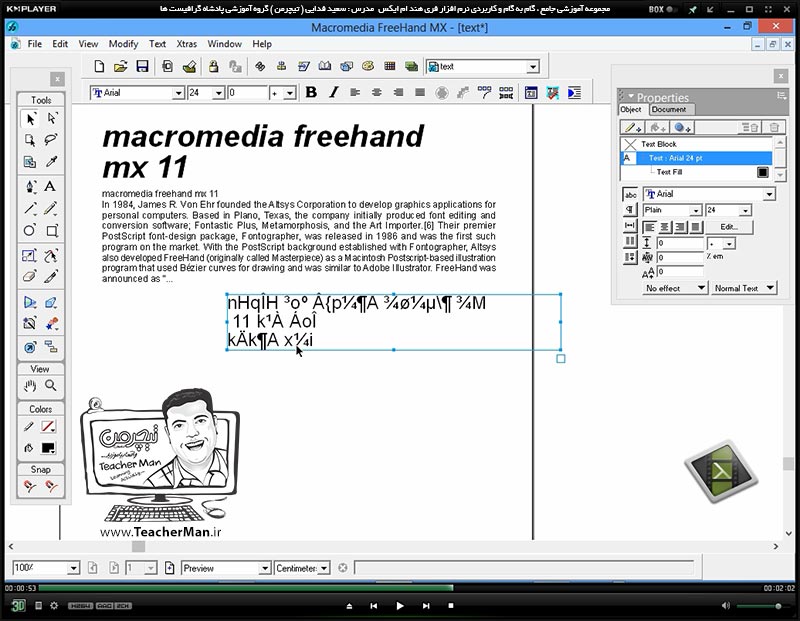800x621 pixels.
Task: Click the Lock icon in main toolbar
Action: click(x=213, y=66)
